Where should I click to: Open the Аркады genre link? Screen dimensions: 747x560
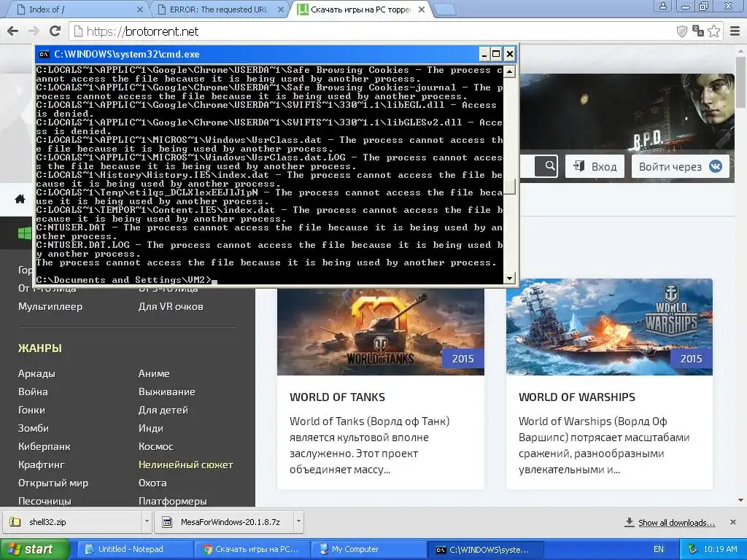(x=36, y=373)
